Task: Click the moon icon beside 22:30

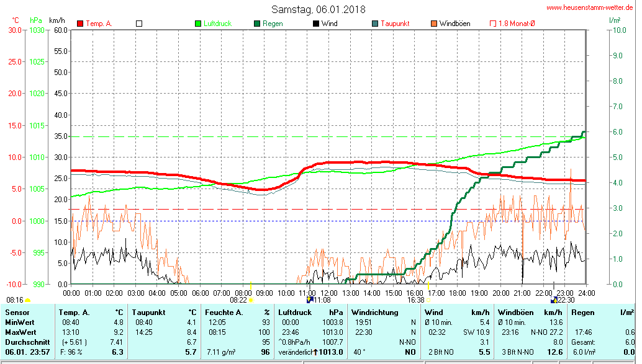Action: 554,300
